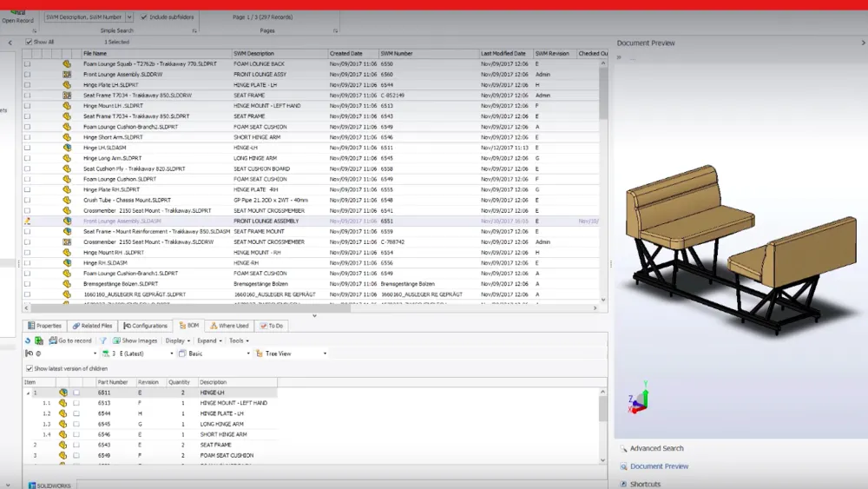Switch to the Properties tab

click(44, 326)
